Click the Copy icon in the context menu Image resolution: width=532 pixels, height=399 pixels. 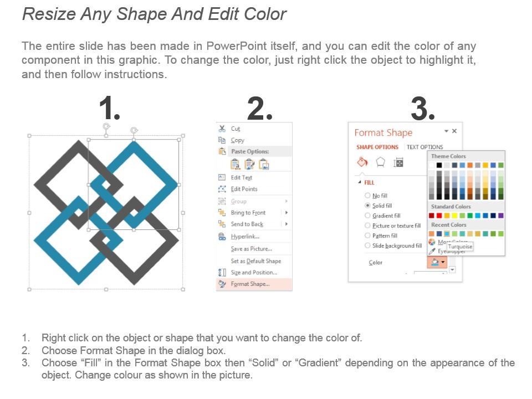tap(222, 140)
